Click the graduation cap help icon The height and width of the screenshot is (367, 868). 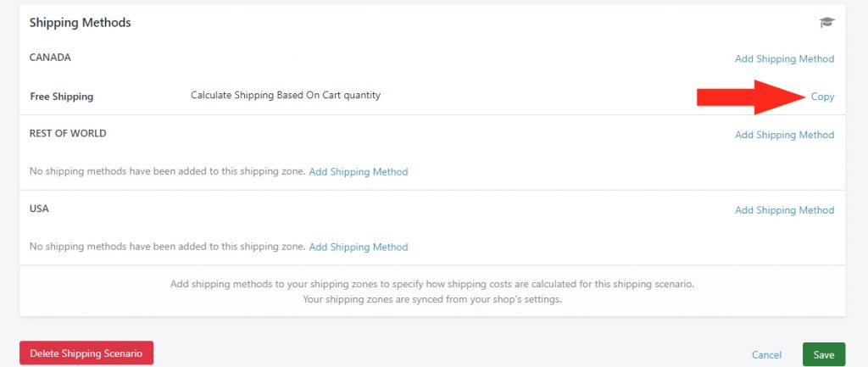click(826, 23)
